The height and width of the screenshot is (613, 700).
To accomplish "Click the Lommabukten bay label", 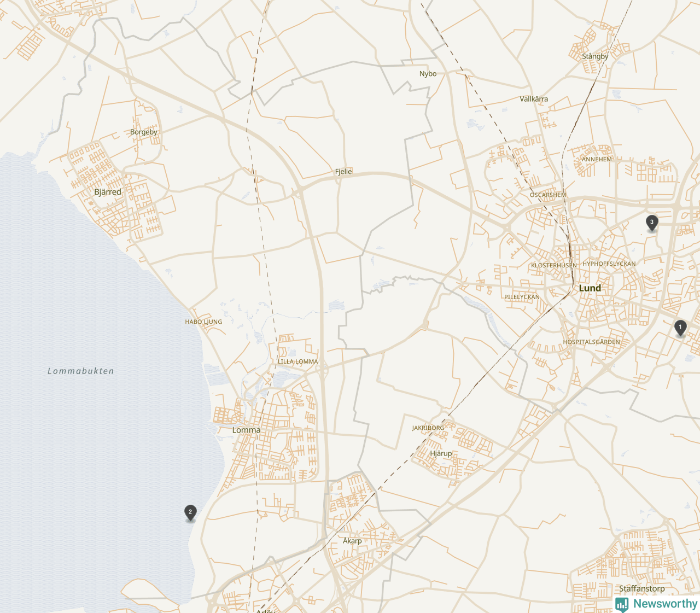I will [81, 371].
